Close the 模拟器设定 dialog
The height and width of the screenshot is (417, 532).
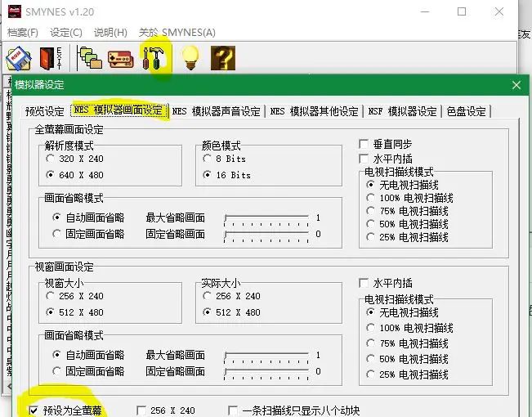(x=516, y=85)
